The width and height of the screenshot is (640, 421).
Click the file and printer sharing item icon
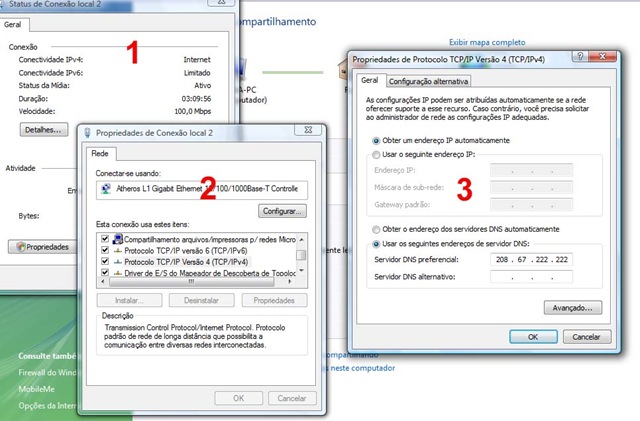(x=118, y=239)
